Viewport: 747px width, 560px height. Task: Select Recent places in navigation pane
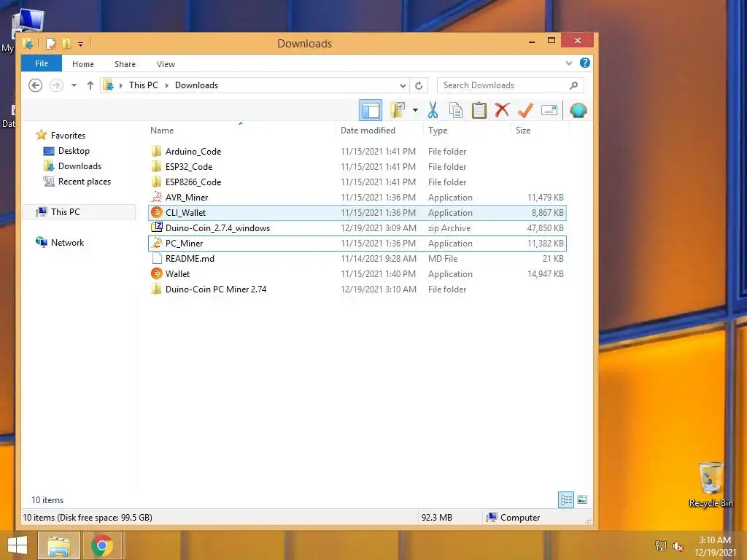[x=85, y=182]
